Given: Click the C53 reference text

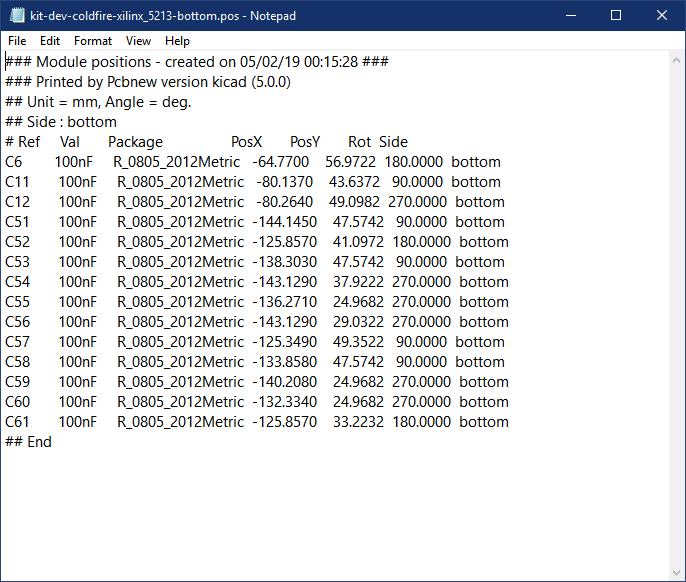Looking at the screenshot, I should click(x=18, y=262).
